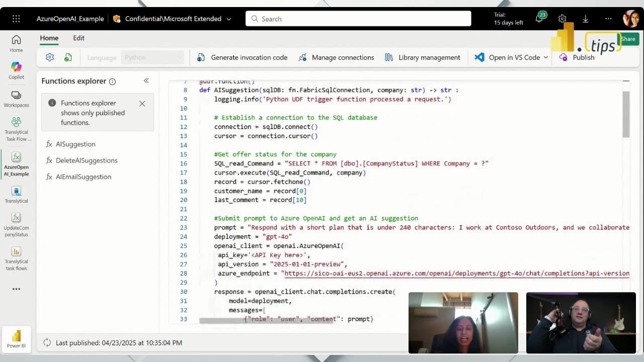The width and height of the screenshot is (644, 362).
Task: Click the refresh icon beside Last published
Action: 47,342
